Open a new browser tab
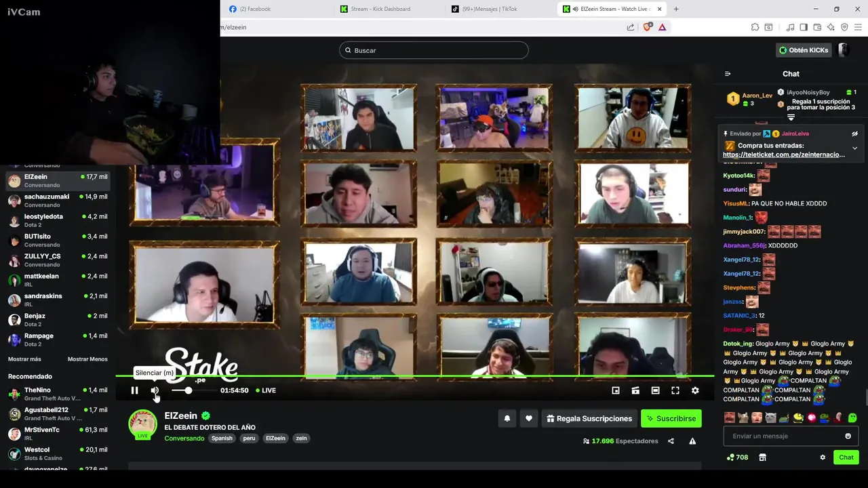Viewport: 868px width, 488px height. coord(676,9)
